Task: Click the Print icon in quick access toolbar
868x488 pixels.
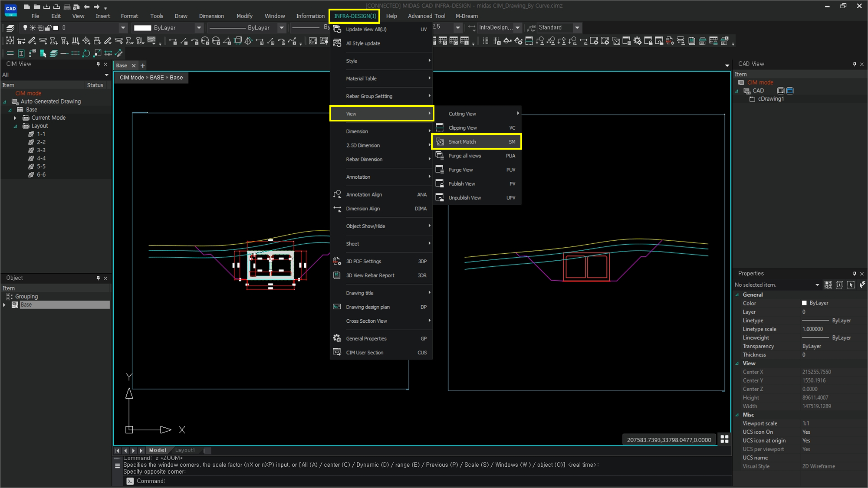Action: tap(67, 7)
